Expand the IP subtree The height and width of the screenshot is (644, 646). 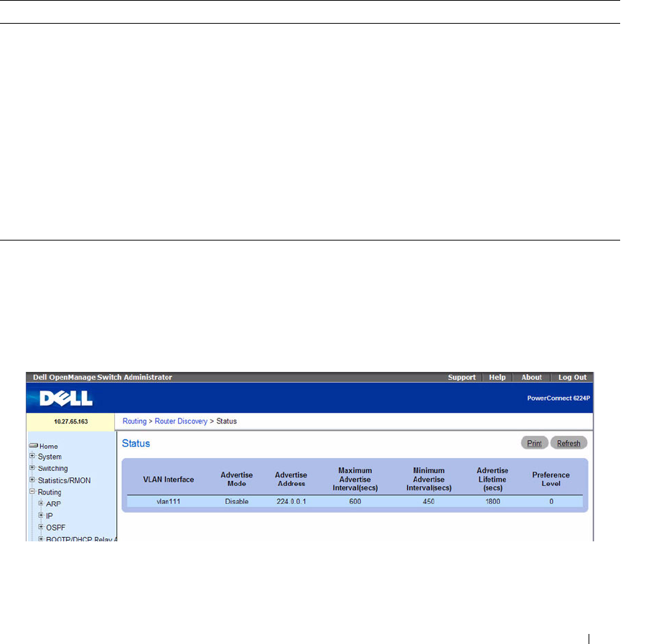(x=41, y=515)
